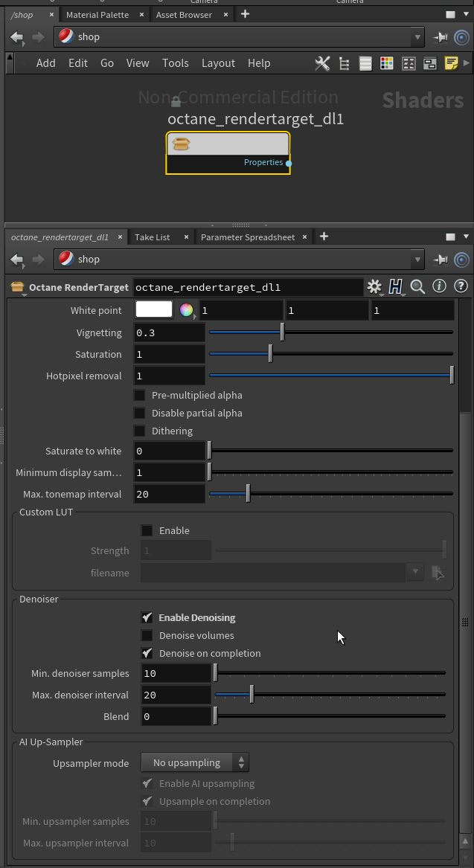
Task: Open the Add menu
Action: pos(46,63)
